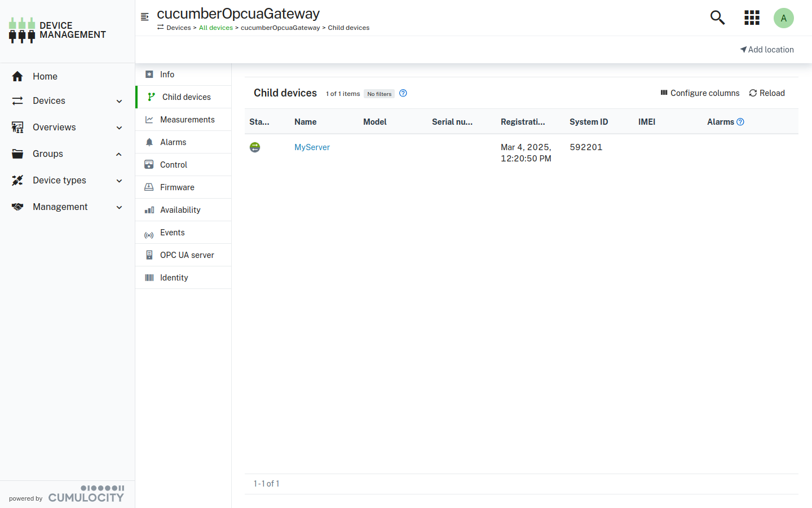
Task: Expand the Device types menu
Action: pos(67,181)
